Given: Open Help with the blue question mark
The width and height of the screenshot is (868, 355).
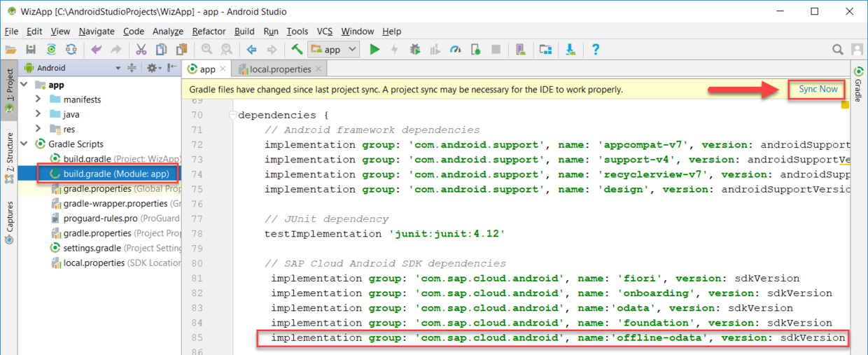Looking at the screenshot, I should [x=596, y=50].
